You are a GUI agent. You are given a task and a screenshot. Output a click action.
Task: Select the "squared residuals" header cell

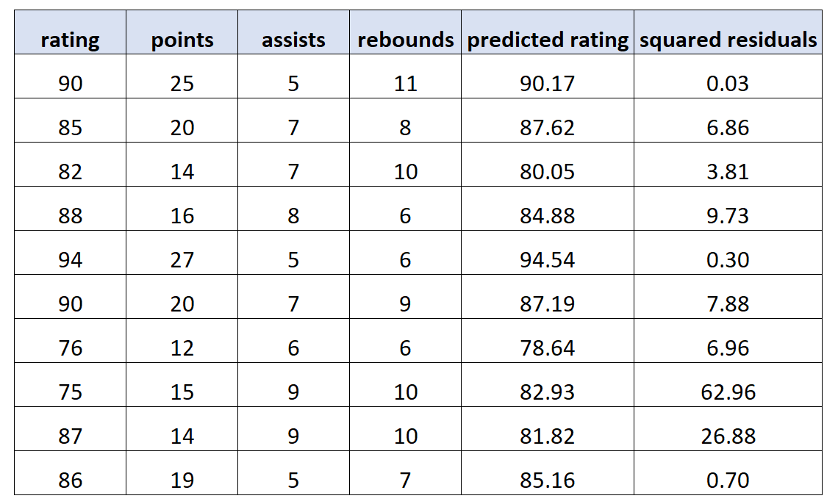coord(728,40)
